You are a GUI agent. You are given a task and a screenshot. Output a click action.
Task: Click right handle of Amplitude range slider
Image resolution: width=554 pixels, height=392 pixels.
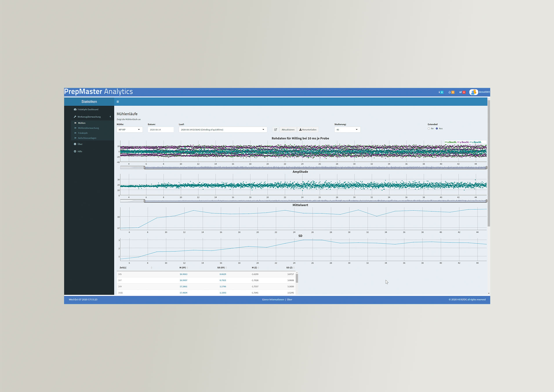click(486, 201)
